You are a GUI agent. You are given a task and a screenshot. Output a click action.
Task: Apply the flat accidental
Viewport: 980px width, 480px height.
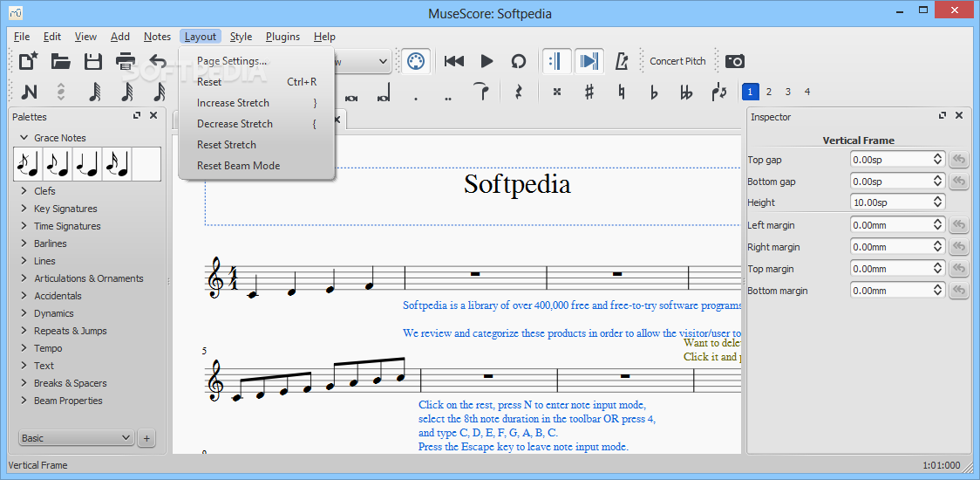(654, 92)
